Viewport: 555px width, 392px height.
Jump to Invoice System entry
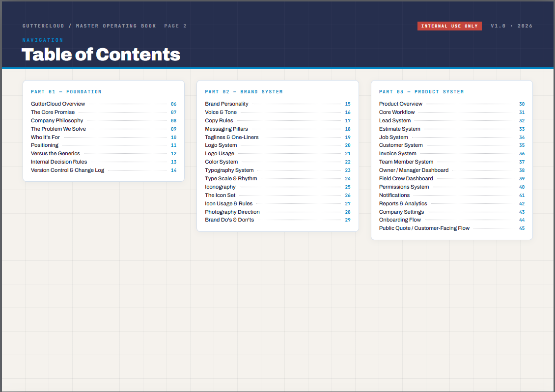[x=452, y=153]
